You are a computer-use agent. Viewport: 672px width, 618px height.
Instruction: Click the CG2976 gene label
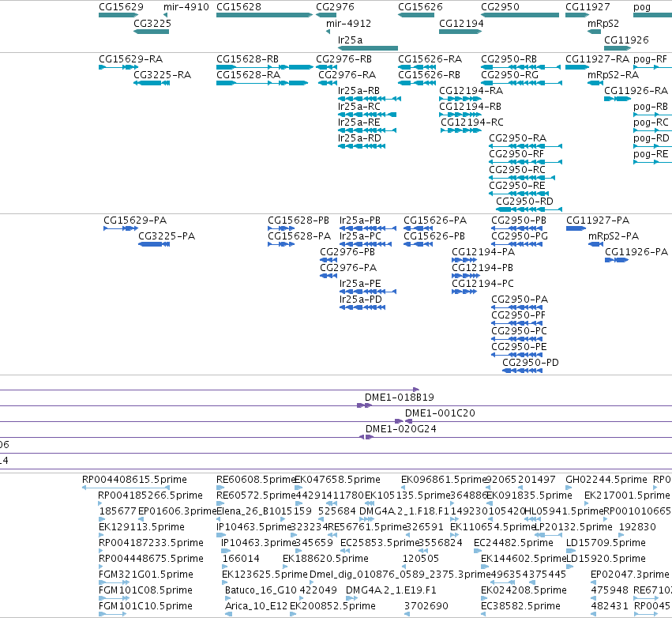pos(335,7)
